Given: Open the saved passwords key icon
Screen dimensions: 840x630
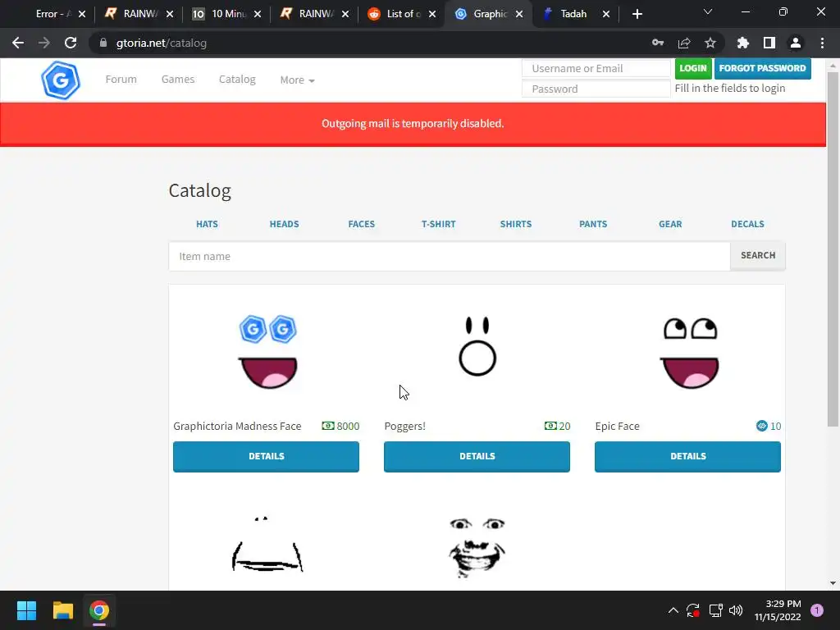Looking at the screenshot, I should pyautogui.click(x=658, y=43).
